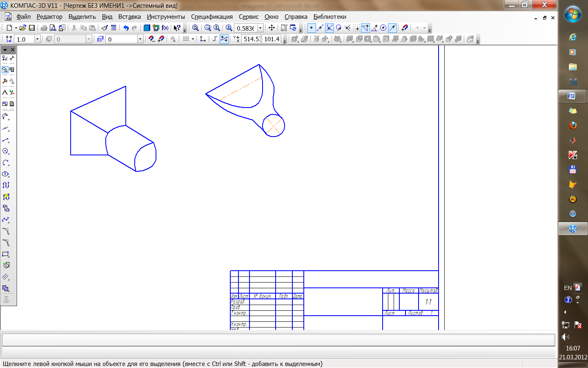Open the Редактор menu
This screenshot has height=368, width=588.
pos(49,17)
